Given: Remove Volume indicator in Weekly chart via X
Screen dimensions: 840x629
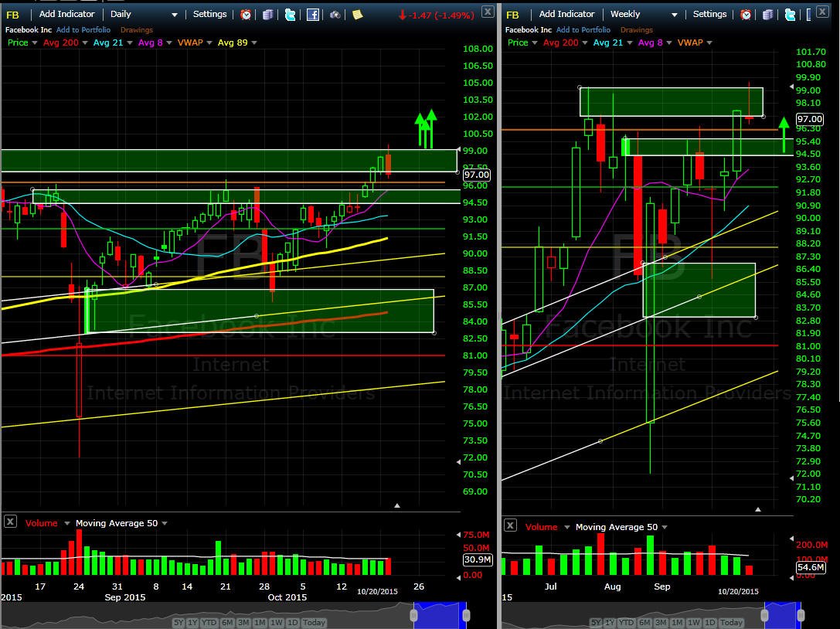Looking at the screenshot, I should pos(510,525).
